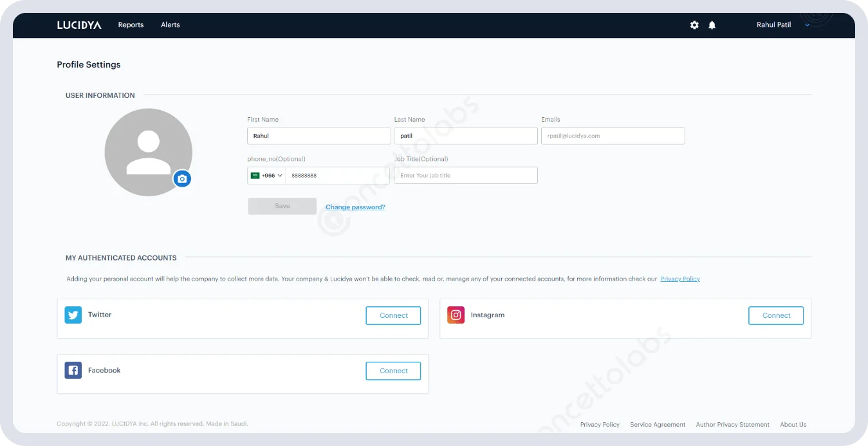The height and width of the screenshot is (446, 868).
Task: Click the Saudi flag icon in the phone field
Action: click(255, 175)
